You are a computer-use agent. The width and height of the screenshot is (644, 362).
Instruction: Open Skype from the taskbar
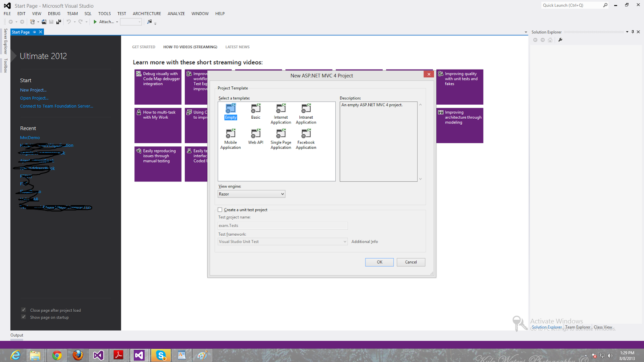pyautogui.click(x=161, y=355)
